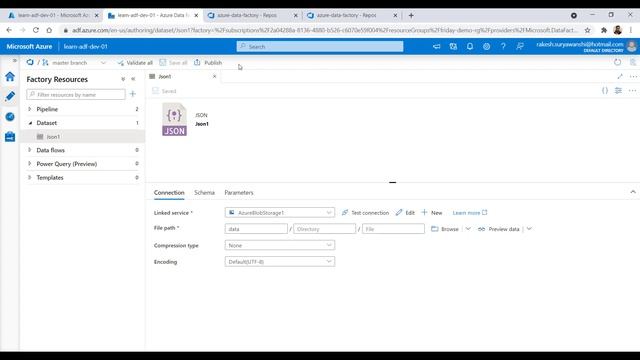Image resolution: width=640 pixels, height=360 pixels.
Task: Bookmark the page with star icon
Action: coord(587,30)
